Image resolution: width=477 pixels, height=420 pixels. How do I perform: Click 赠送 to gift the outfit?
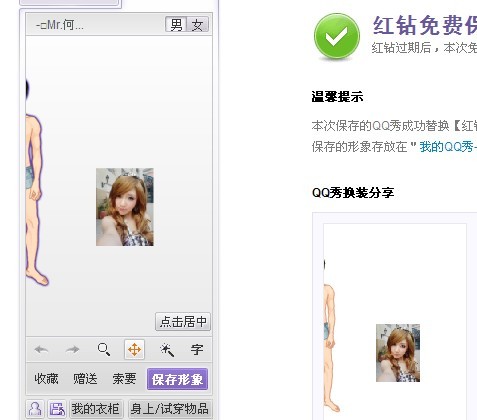[85, 379]
